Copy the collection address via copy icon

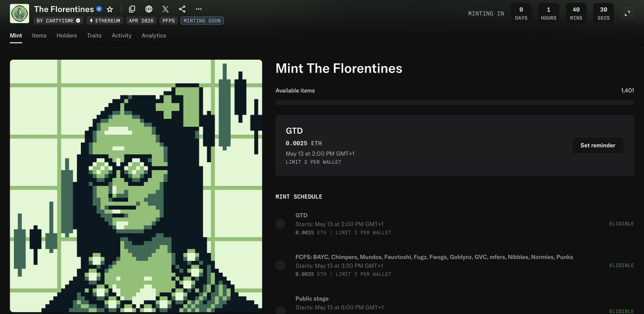[132, 9]
